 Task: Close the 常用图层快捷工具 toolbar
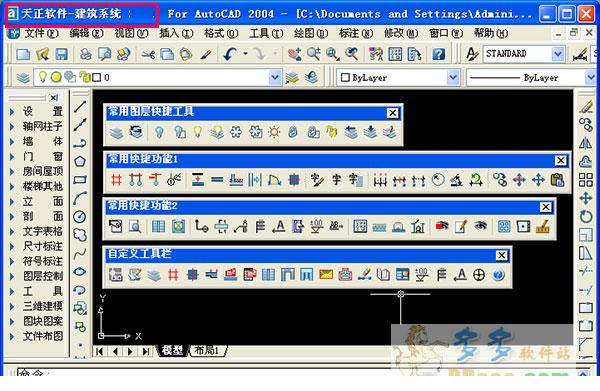point(393,113)
